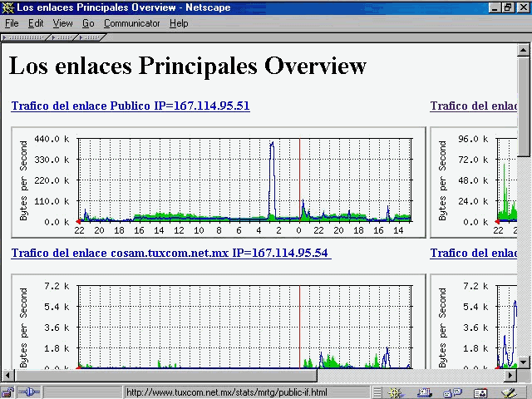Image resolution: width=532 pixels, height=399 pixels.
Task: Expand the first collapsed toolbar tab
Action: (x=25, y=37)
